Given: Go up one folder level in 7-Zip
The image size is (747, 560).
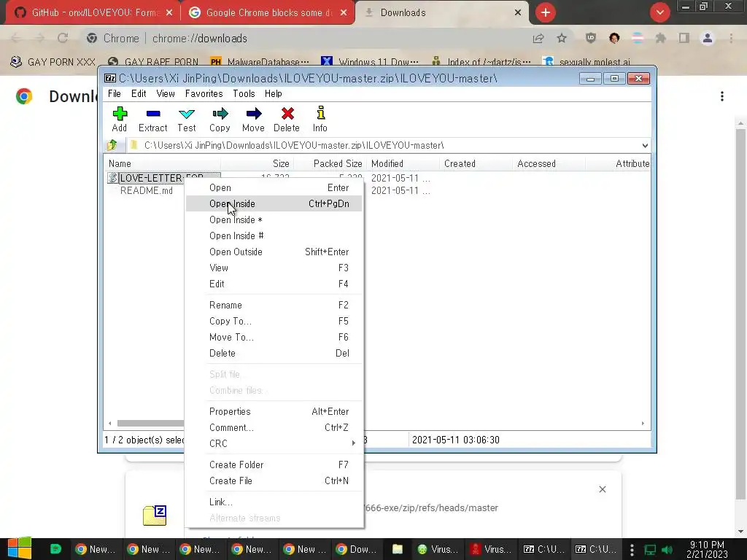Looking at the screenshot, I should coord(112,145).
